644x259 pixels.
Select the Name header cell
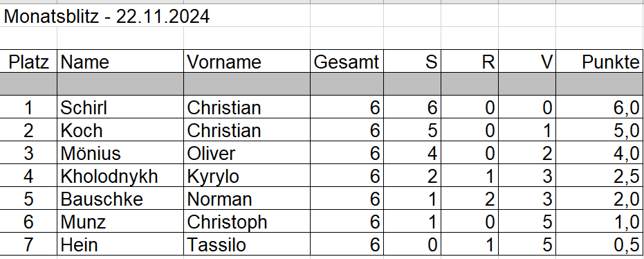point(120,62)
